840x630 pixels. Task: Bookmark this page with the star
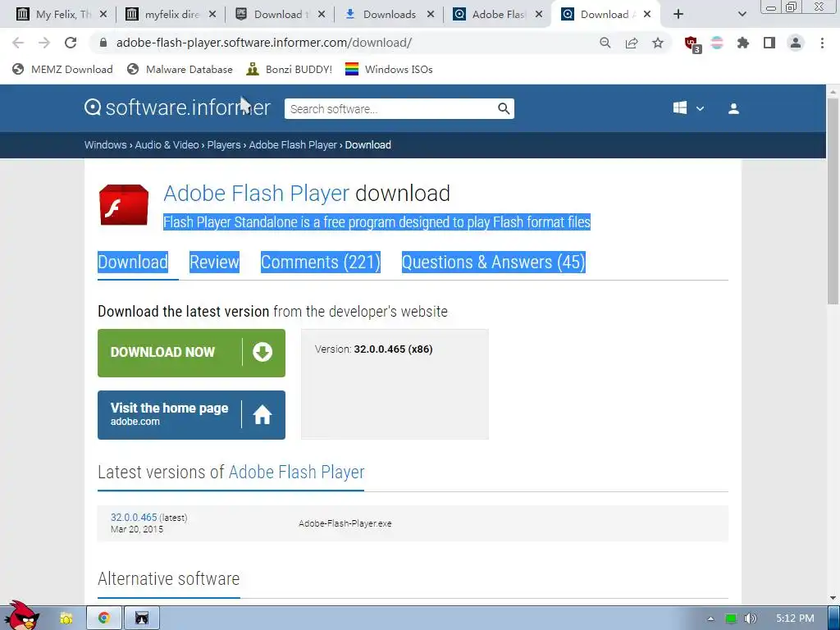coord(658,43)
